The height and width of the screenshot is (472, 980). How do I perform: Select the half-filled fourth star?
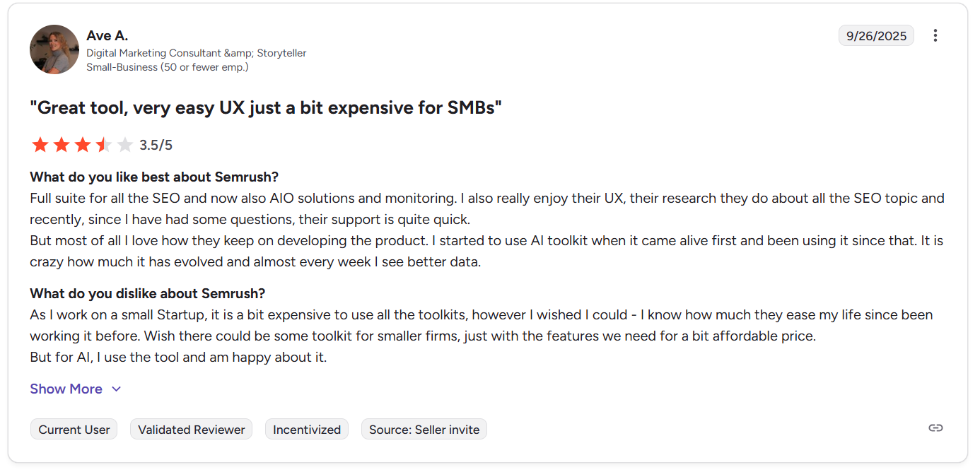click(x=104, y=144)
